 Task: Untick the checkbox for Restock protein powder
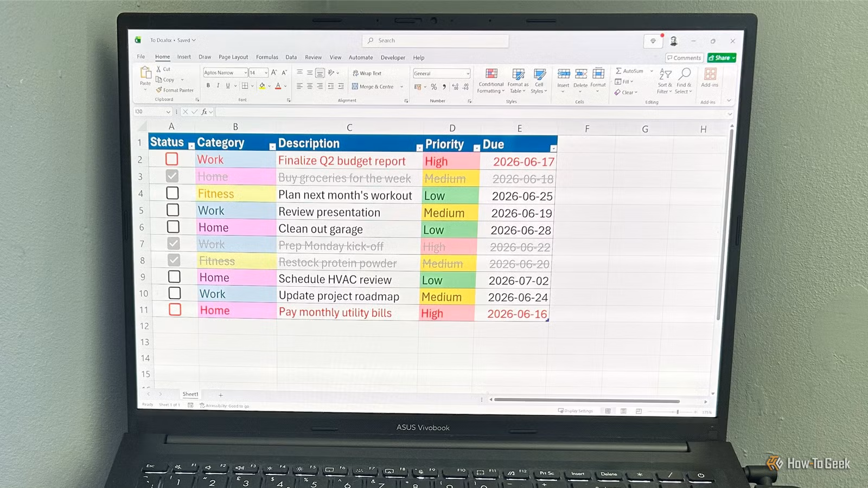point(174,260)
